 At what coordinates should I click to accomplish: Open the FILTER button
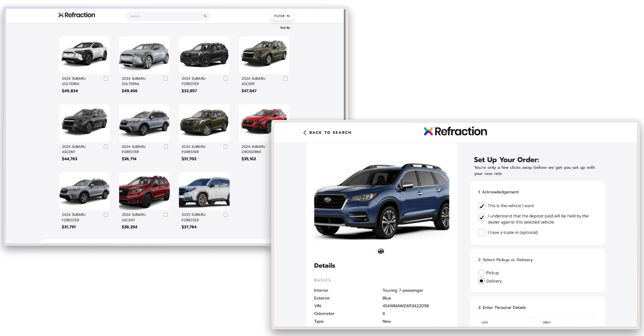282,16
